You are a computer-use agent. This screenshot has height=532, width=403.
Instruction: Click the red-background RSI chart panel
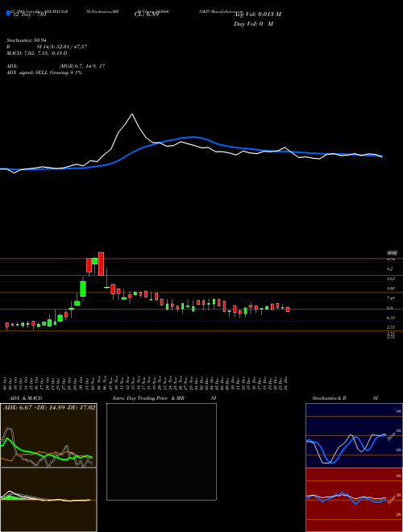[x=354, y=500]
